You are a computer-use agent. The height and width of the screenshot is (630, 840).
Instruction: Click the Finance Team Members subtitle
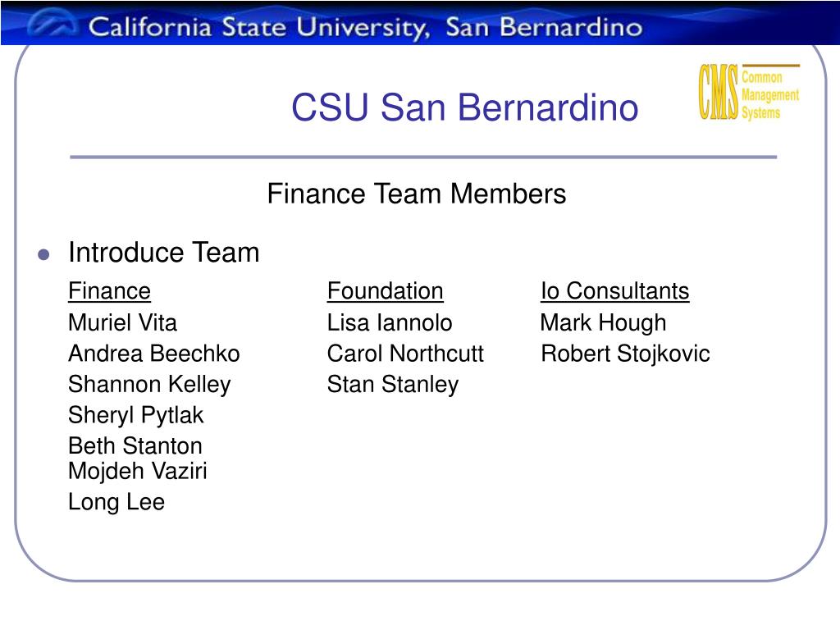tap(416, 194)
